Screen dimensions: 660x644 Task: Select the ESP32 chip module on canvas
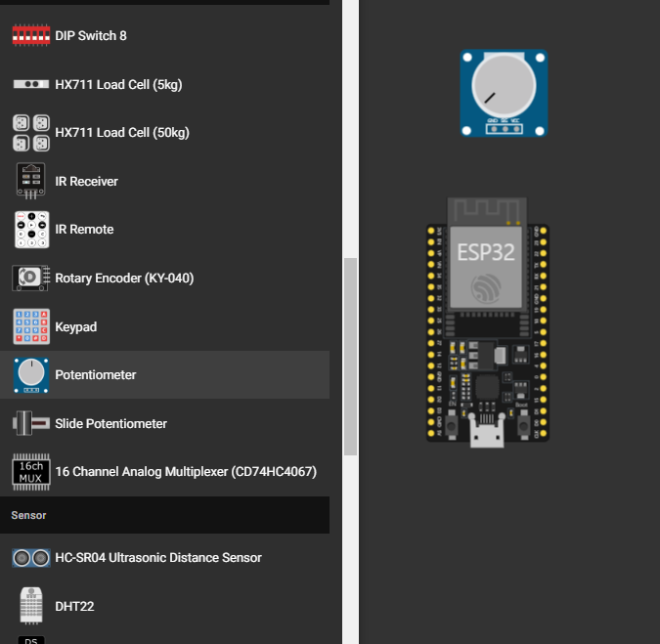[486, 267]
